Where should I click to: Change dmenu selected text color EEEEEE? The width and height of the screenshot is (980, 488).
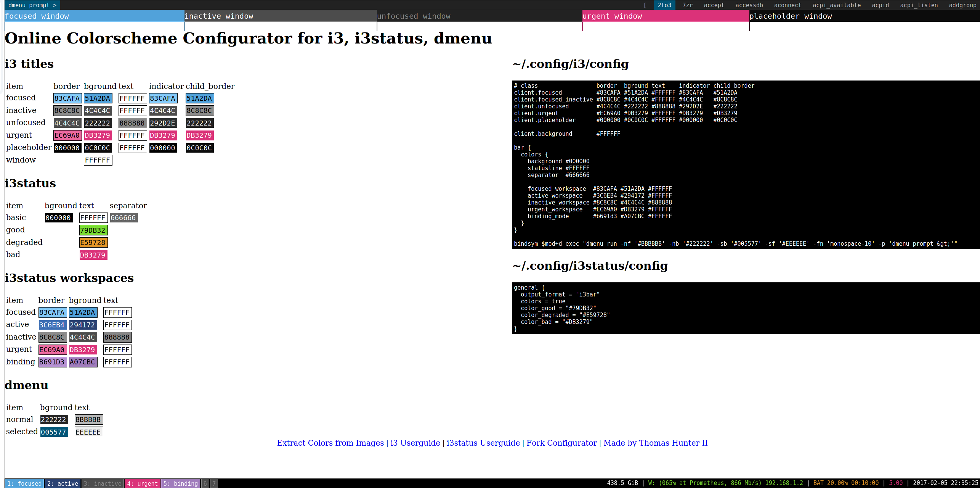89,432
